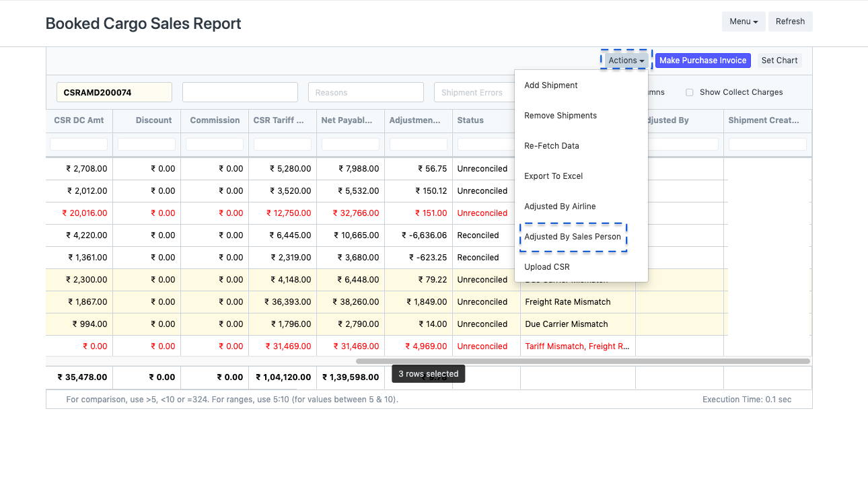
Task: Click the Shipment Errors filter field
Action: (474, 92)
